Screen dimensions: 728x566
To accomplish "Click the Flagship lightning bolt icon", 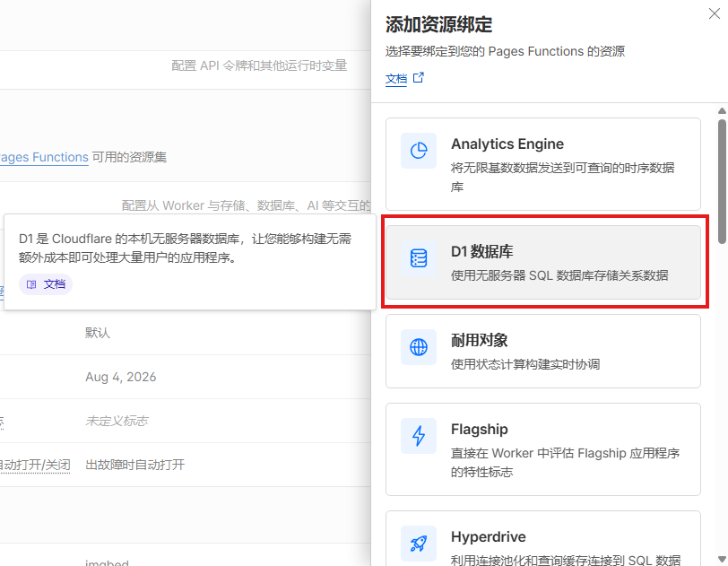I will point(419,436).
